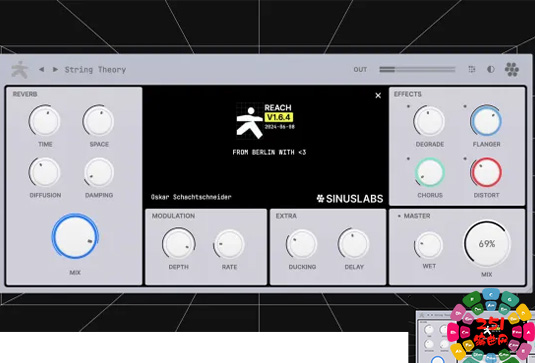Click the randomize dice grid icon

(x=472, y=69)
